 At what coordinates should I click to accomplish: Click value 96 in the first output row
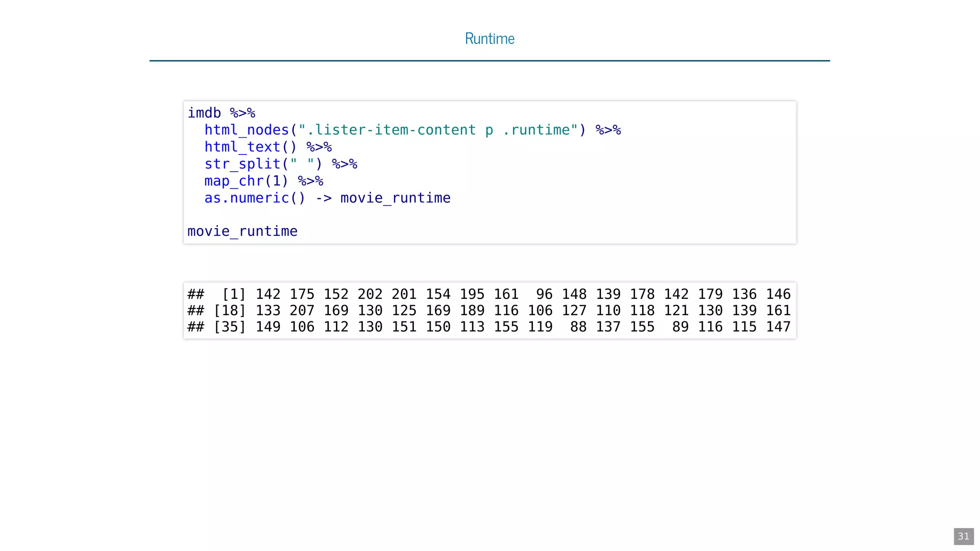click(x=544, y=294)
